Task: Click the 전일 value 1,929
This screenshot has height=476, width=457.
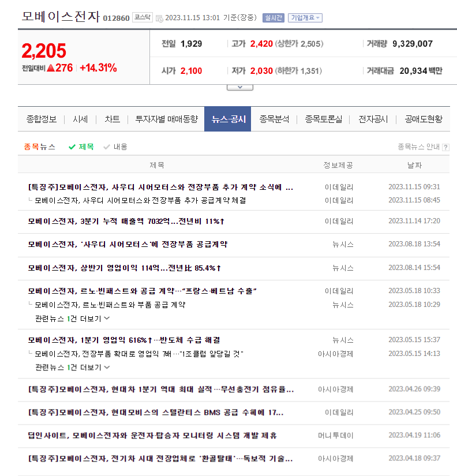Action: (x=192, y=44)
